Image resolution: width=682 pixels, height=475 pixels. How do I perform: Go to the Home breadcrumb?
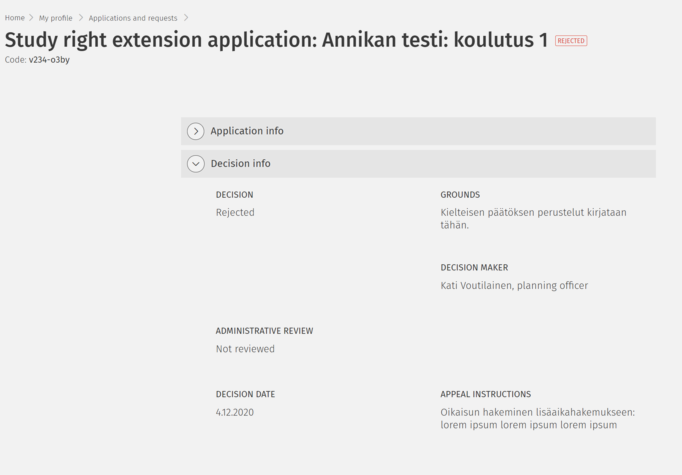(x=14, y=18)
